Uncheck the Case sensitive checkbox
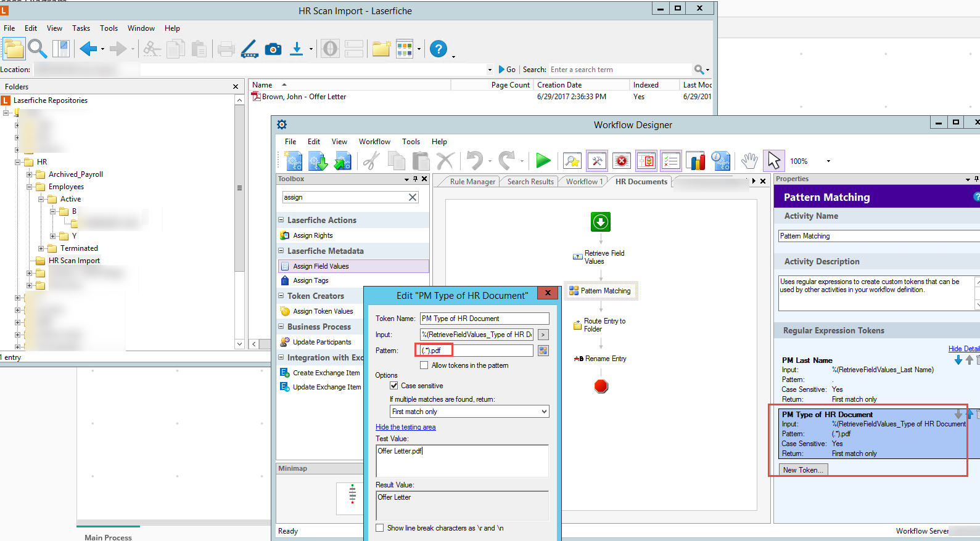Image resolution: width=980 pixels, height=541 pixels. [393, 386]
